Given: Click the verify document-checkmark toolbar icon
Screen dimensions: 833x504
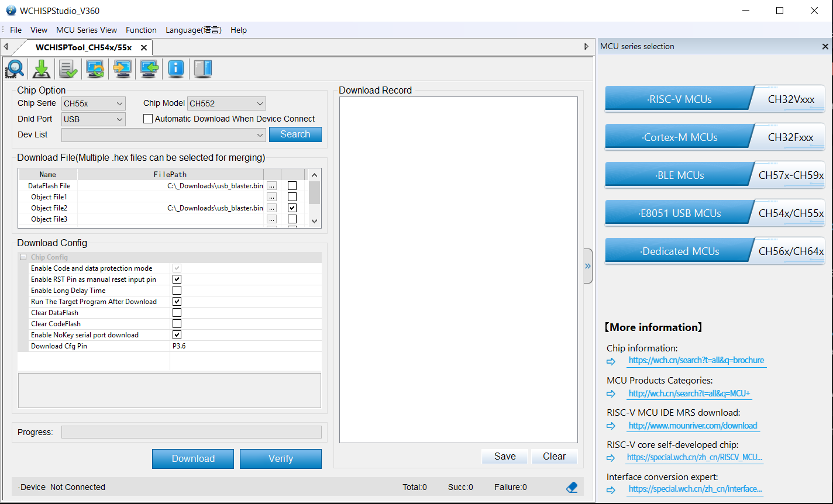Looking at the screenshot, I should click(68, 69).
